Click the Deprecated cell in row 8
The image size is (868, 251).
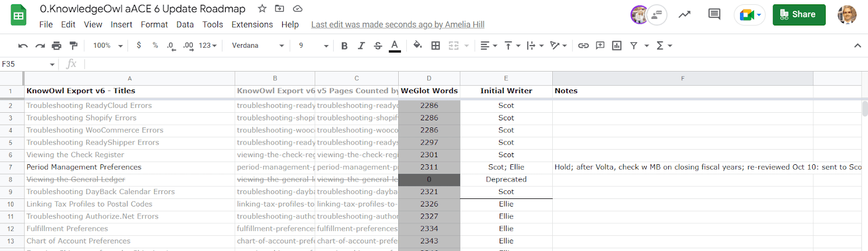506,179
